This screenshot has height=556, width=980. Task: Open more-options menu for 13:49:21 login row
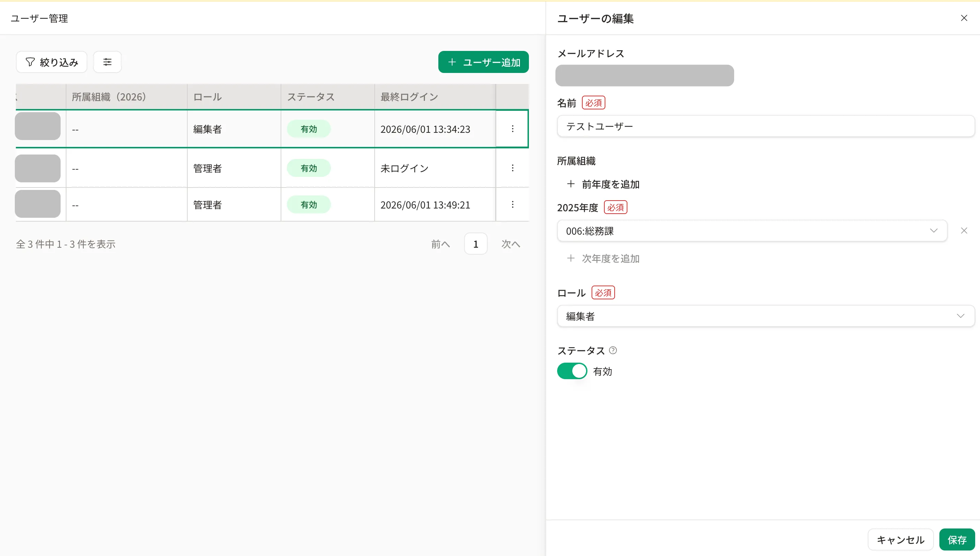pyautogui.click(x=512, y=204)
